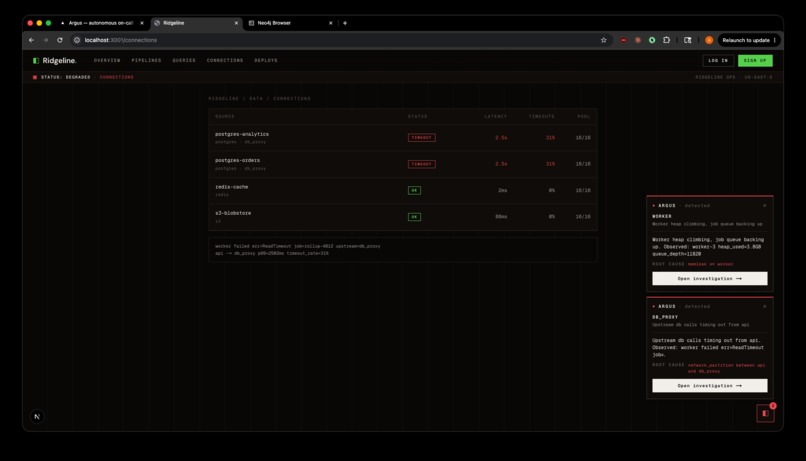Click the red status degraded indicator

[35, 77]
